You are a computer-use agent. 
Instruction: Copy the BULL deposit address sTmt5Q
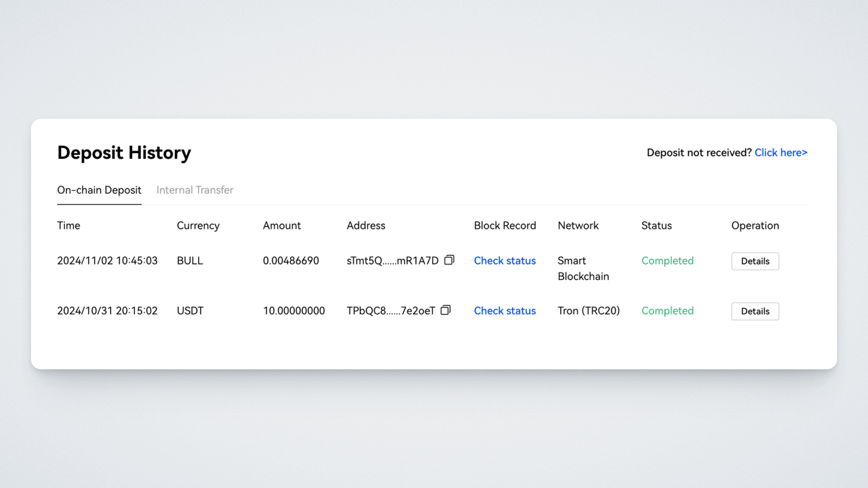[x=449, y=260]
